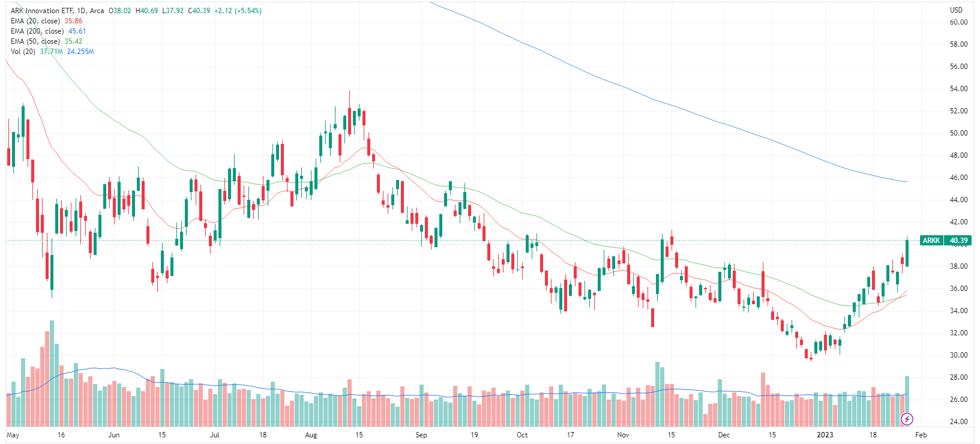Click the 24.255M volume average value
The image size is (980, 444).
coord(80,52)
